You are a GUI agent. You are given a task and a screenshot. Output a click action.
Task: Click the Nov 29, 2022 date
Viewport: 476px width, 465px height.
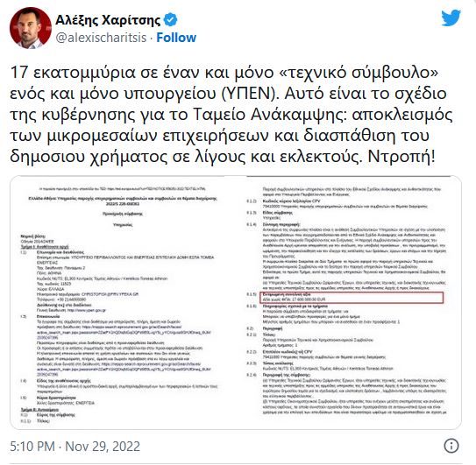tap(103, 447)
